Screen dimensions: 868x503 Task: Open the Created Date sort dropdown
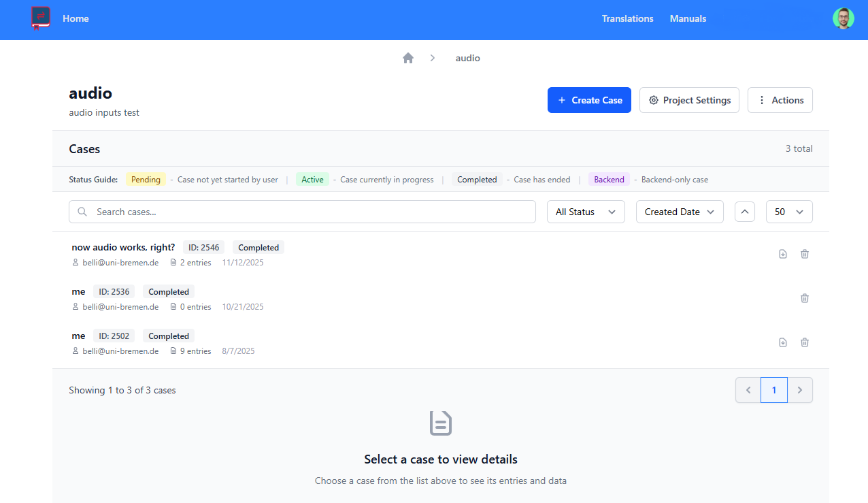click(x=680, y=212)
